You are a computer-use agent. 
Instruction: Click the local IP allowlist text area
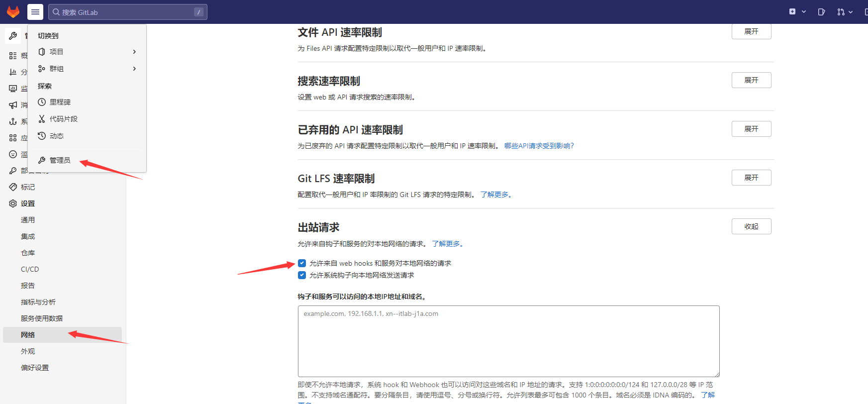tap(508, 341)
